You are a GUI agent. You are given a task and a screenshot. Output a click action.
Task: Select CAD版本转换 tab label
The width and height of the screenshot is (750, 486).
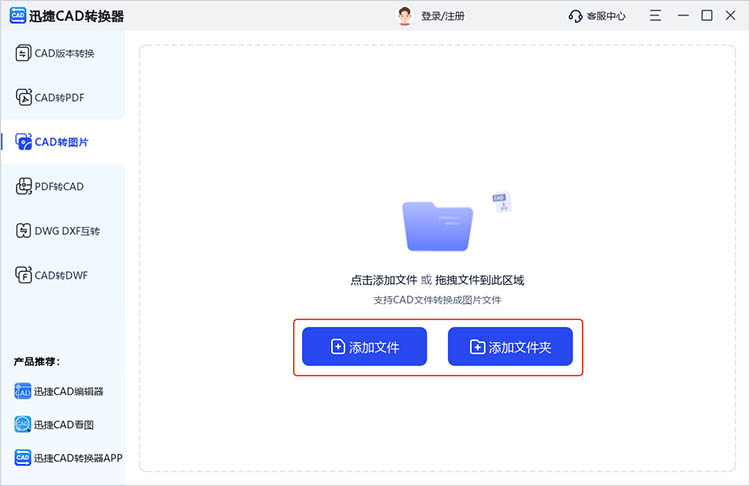[x=64, y=53]
